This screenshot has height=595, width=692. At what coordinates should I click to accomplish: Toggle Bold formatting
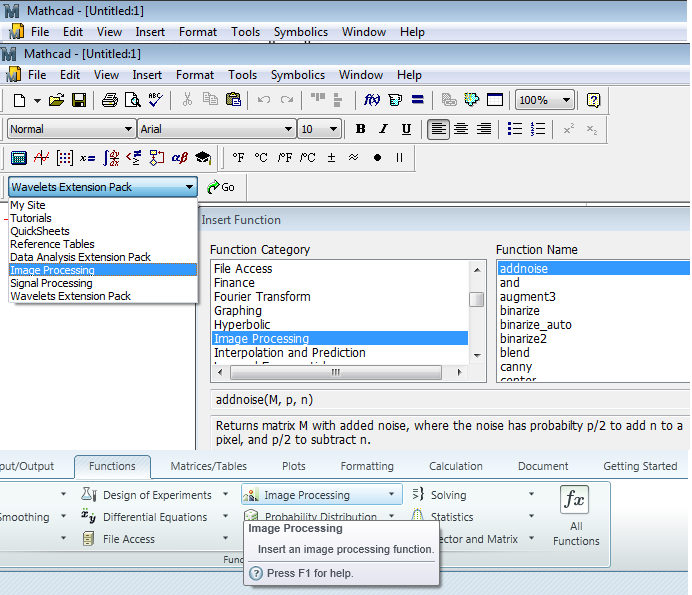(361, 129)
